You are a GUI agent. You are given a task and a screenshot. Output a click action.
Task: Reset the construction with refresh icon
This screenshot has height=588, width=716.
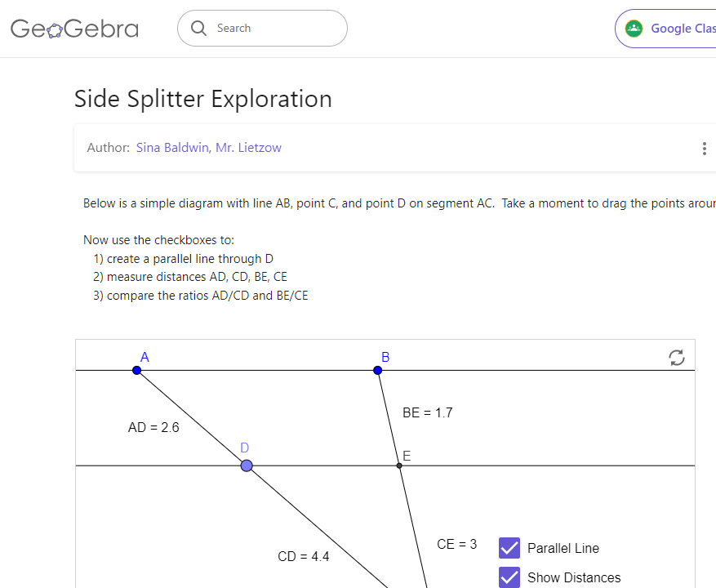pos(676,358)
